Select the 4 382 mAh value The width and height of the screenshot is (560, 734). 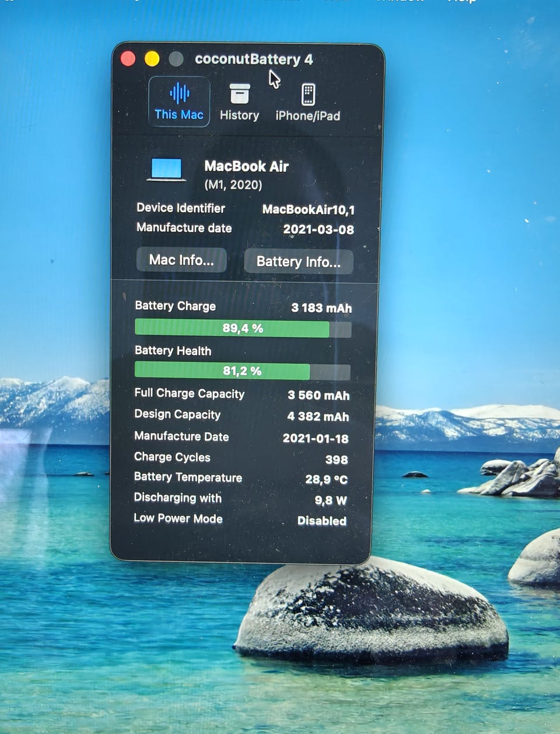click(318, 417)
